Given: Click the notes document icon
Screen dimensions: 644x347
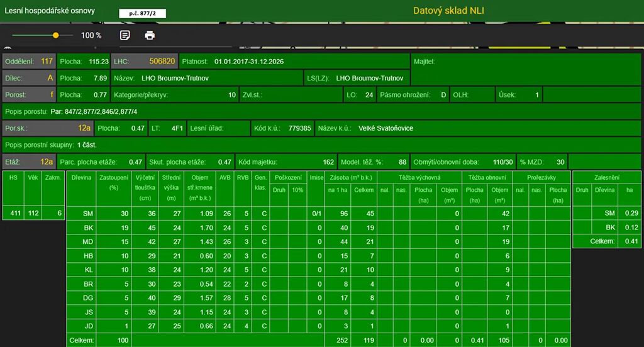Looking at the screenshot, I should (125, 35).
